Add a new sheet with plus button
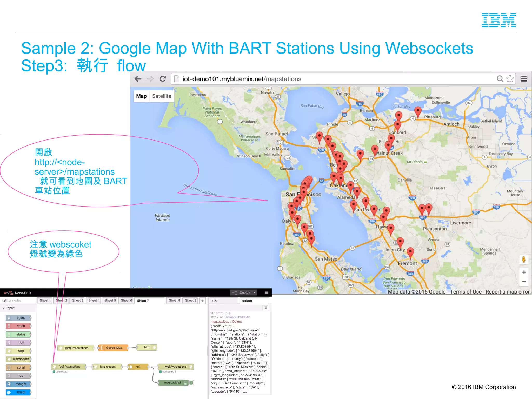This screenshot has width=532, height=399. (x=203, y=301)
